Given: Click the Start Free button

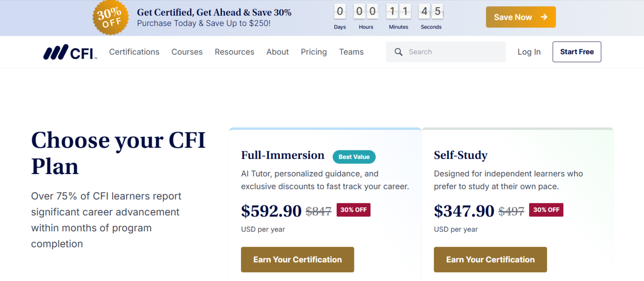Looking at the screenshot, I should (577, 52).
